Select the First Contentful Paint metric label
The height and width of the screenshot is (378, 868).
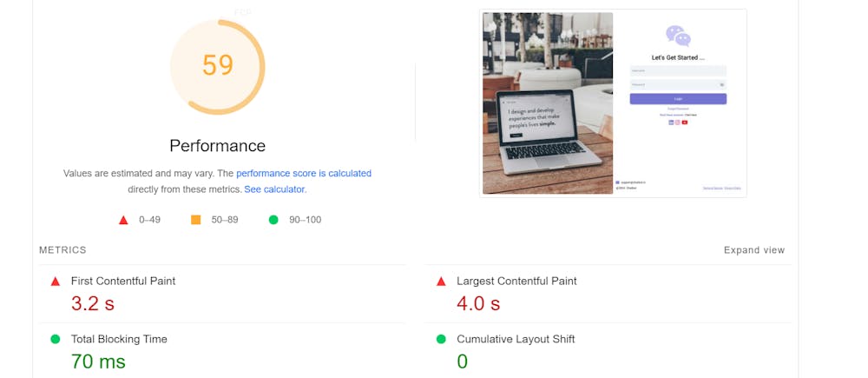[x=123, y=281]
